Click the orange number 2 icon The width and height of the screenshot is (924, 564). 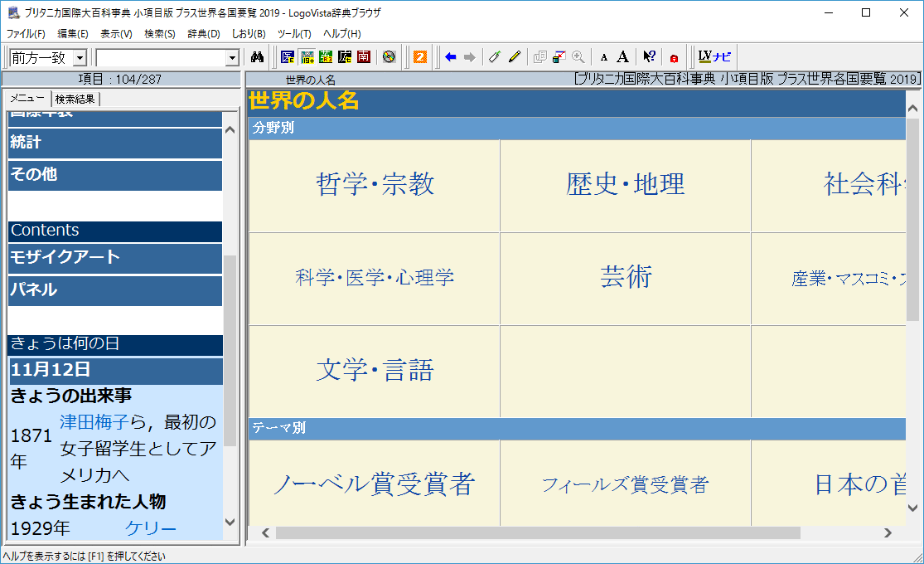(x=420, y=57)
